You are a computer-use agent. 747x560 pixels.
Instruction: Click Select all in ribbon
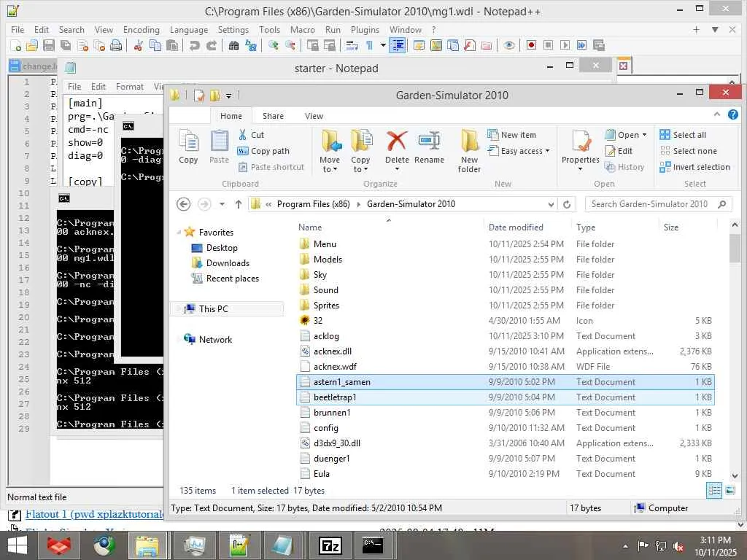tap(683, 135)
